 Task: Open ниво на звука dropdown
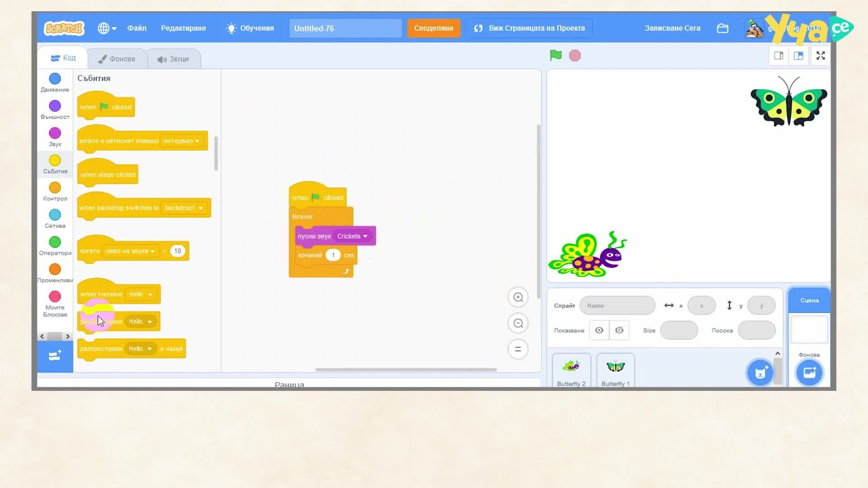click(x=130, y=251)
